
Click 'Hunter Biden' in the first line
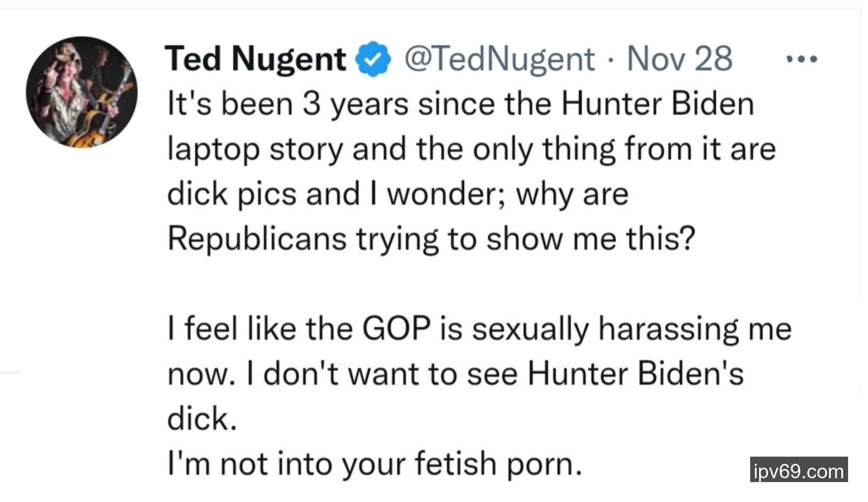coord(657,104)
